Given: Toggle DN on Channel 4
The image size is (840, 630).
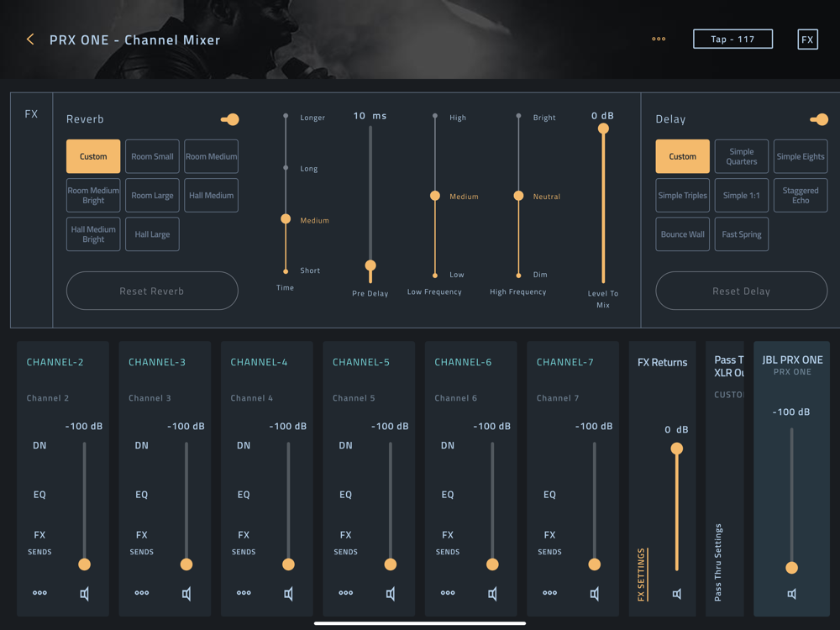Looking at the screenshot, I should point(244,445).
